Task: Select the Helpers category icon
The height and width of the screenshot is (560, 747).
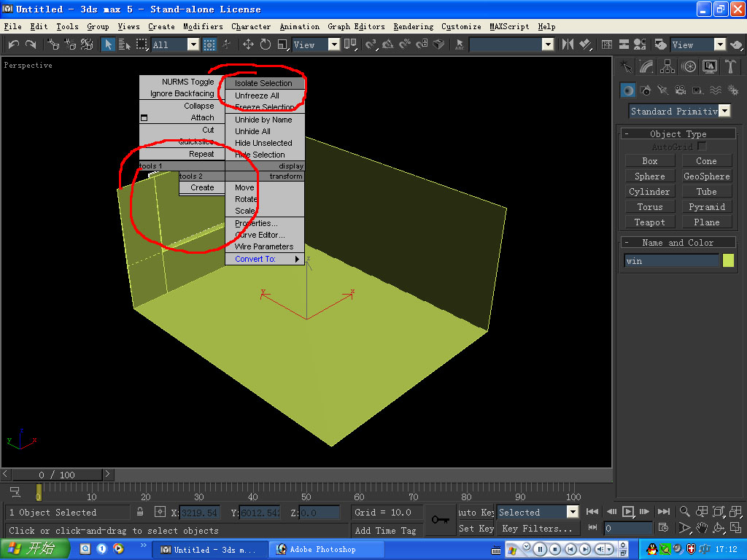Action: [697, 90]
